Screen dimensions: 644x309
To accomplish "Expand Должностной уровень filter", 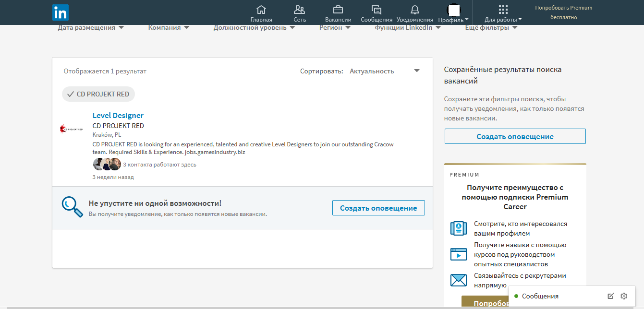I will click(254, 27).
